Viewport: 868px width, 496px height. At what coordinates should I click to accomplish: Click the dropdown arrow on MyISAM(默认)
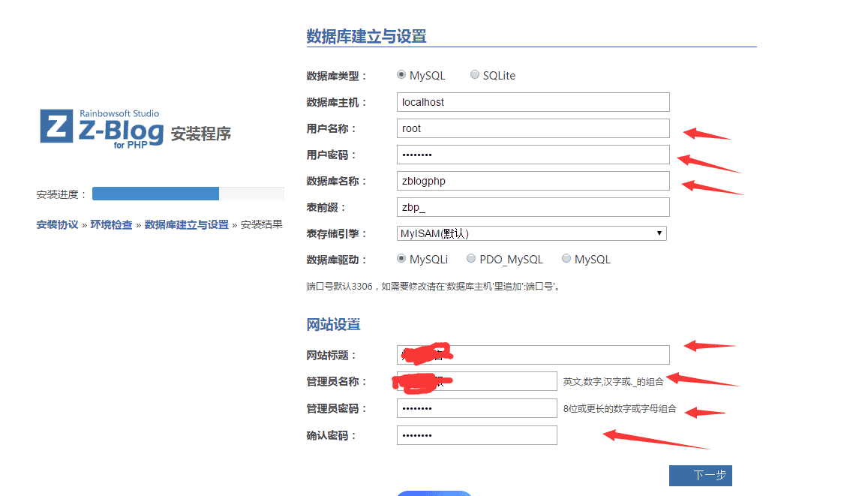660,233
